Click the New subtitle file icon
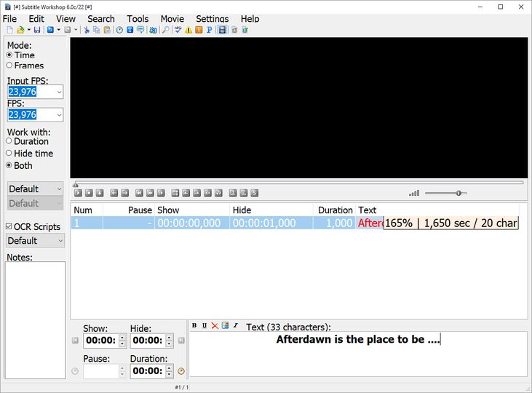The image size is (532, 393). pos(10,30)
